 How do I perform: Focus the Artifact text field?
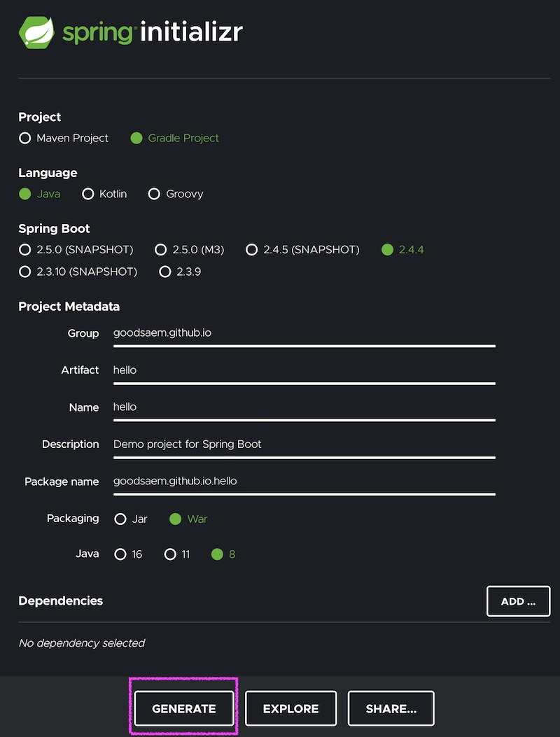coord(304,372)
